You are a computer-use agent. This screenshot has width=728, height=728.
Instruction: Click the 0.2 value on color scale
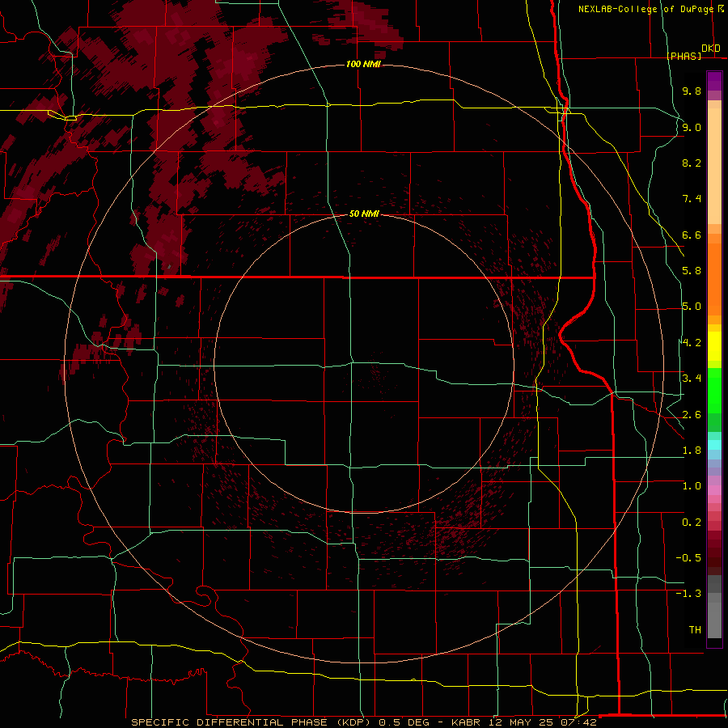click(692, 523)
